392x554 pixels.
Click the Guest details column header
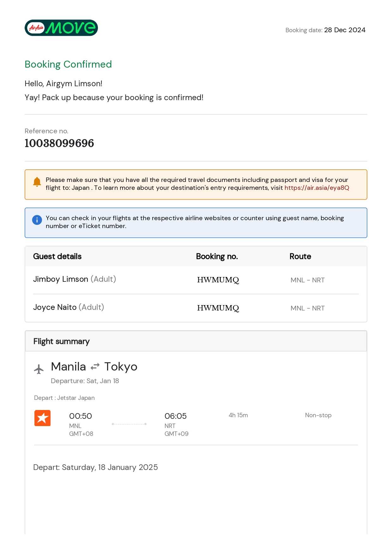(57, 256)
